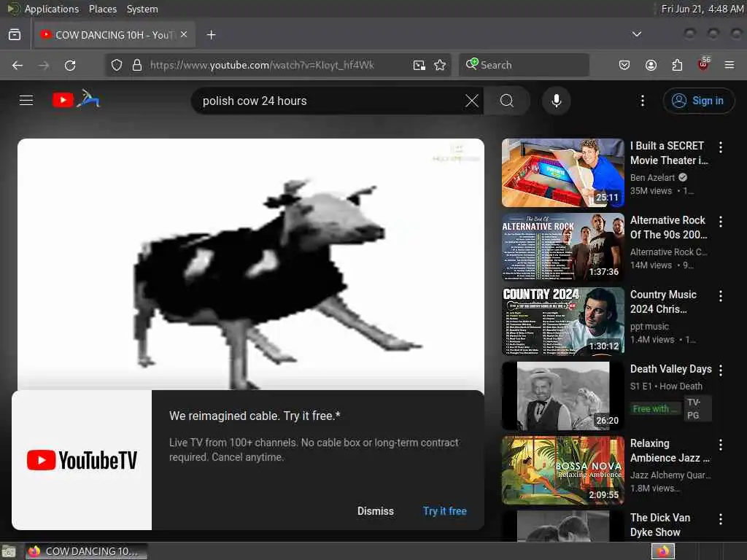Click the YouTubeTV logo in promotion
Image resolution: width=747 pixels, height=560 pixels.
click(82, 460)
